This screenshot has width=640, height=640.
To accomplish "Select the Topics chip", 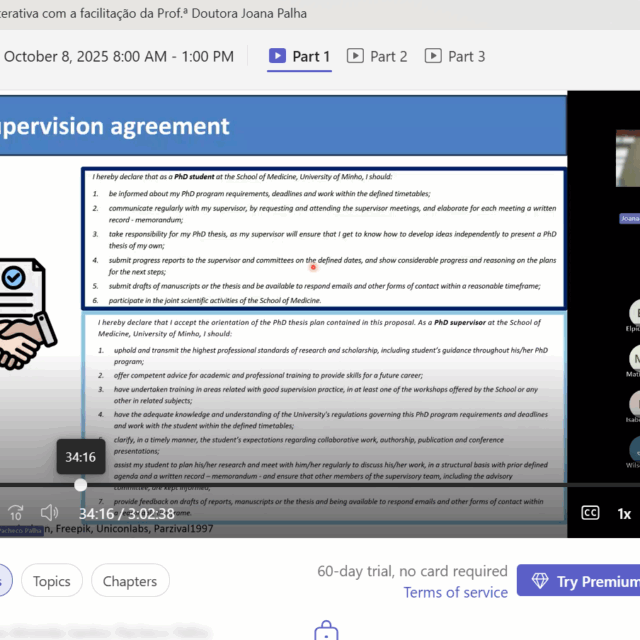I will pos(52,581).
